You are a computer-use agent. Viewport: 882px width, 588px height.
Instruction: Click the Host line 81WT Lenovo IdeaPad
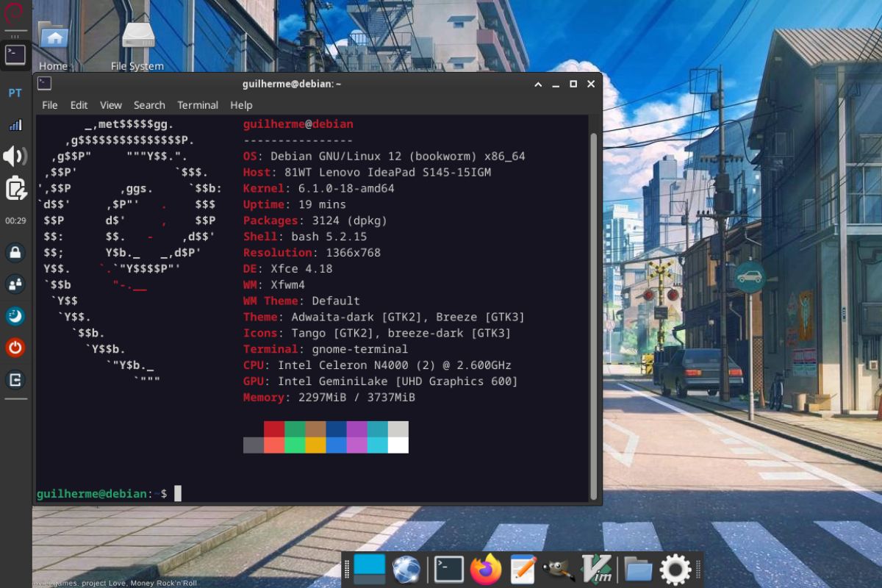pyautogui.click(x=367, y=173)
